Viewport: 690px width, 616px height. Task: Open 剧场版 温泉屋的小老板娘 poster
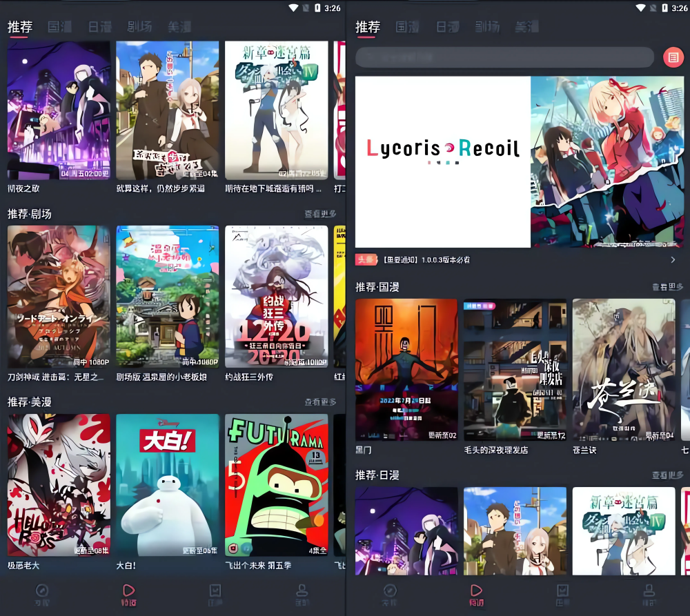click(168, 297)
